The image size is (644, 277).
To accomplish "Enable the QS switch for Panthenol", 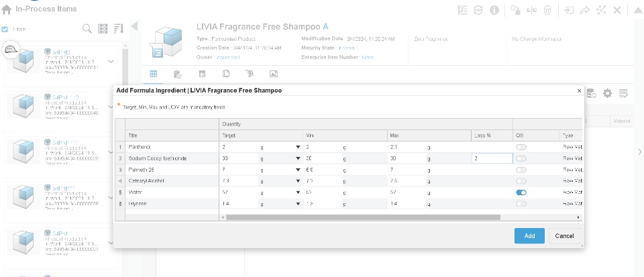I will pos(521,146).
